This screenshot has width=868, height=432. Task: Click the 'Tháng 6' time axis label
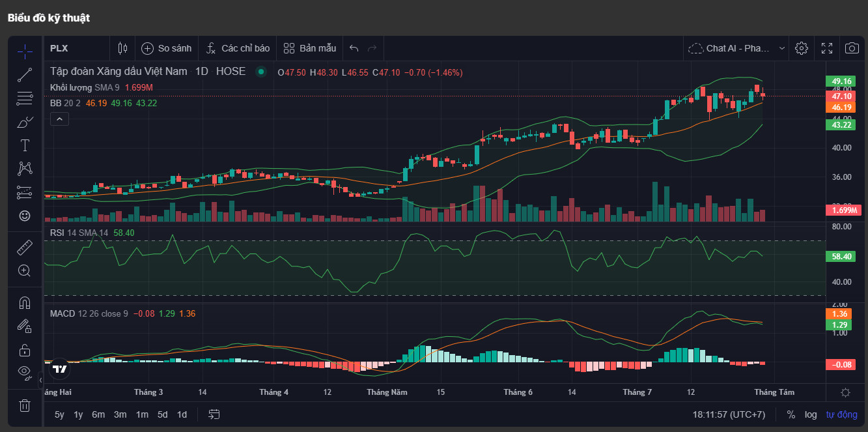click(x=518, y=392)
